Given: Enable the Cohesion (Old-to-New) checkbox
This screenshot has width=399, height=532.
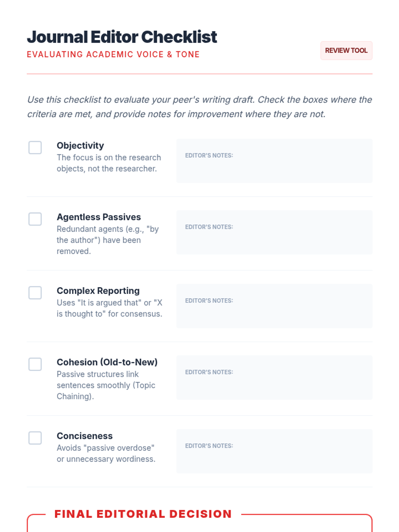Looking at the screenshot, I should pyautogui.click(x=35, y=364).
